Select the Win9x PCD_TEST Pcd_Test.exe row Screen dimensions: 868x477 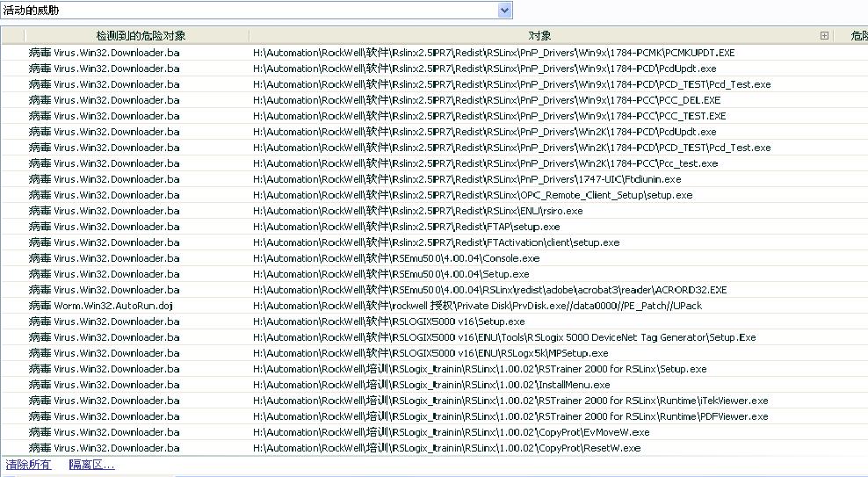[434, 84]
